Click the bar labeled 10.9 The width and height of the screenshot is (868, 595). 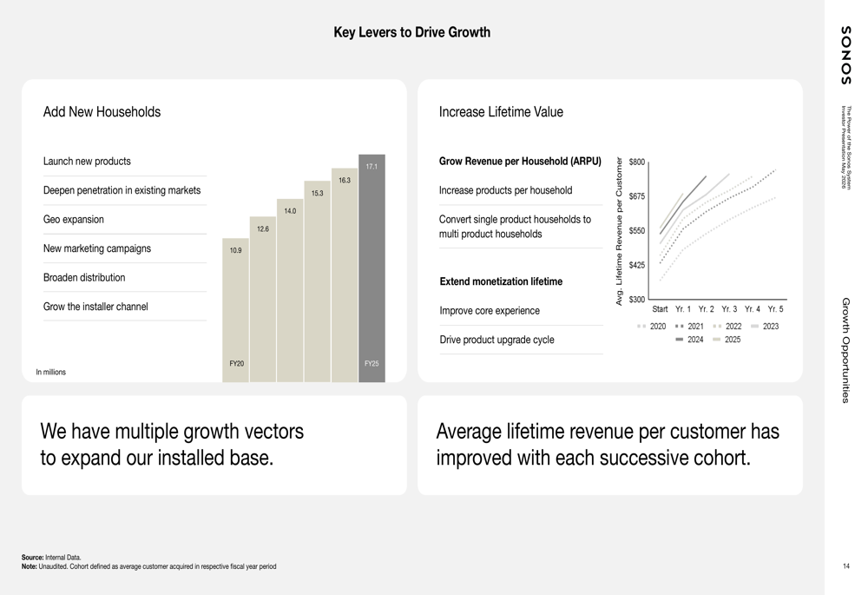tap(236, 310)
